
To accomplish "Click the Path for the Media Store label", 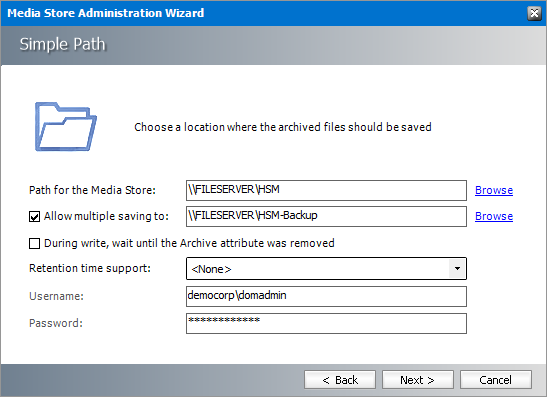I will [x=92, y=190].
